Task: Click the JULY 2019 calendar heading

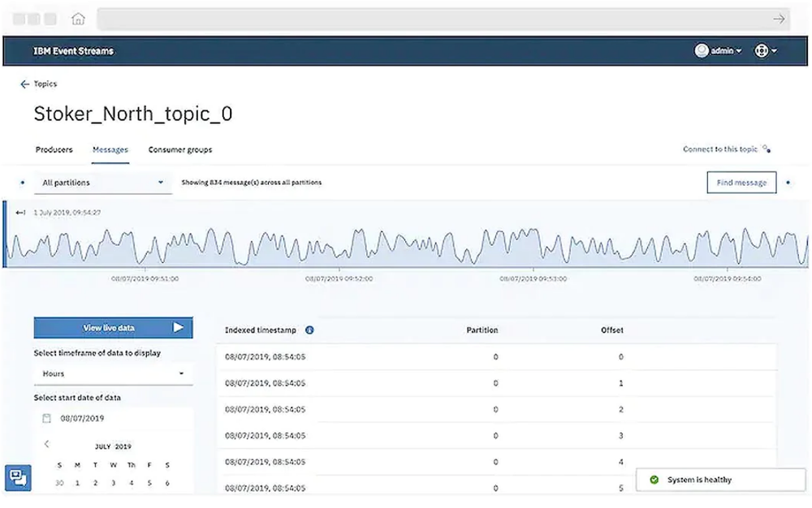Action: tap(113, 446)
